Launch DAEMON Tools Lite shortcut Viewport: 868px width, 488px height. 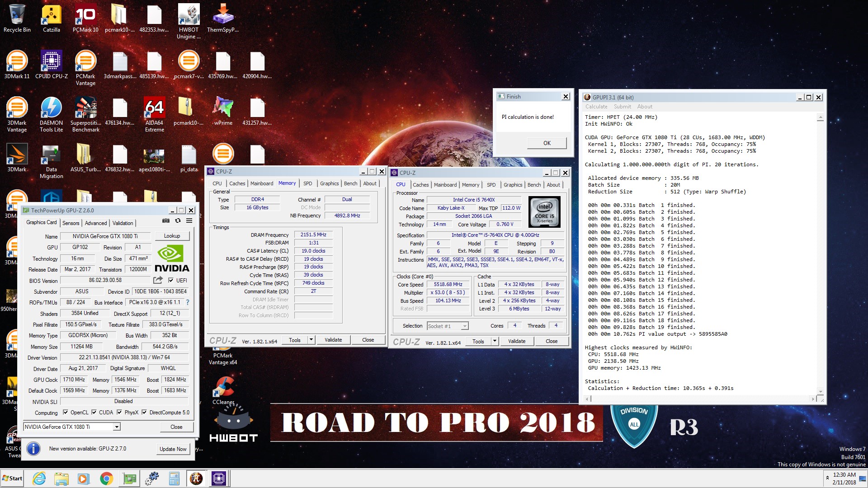[x=52, y=114]
